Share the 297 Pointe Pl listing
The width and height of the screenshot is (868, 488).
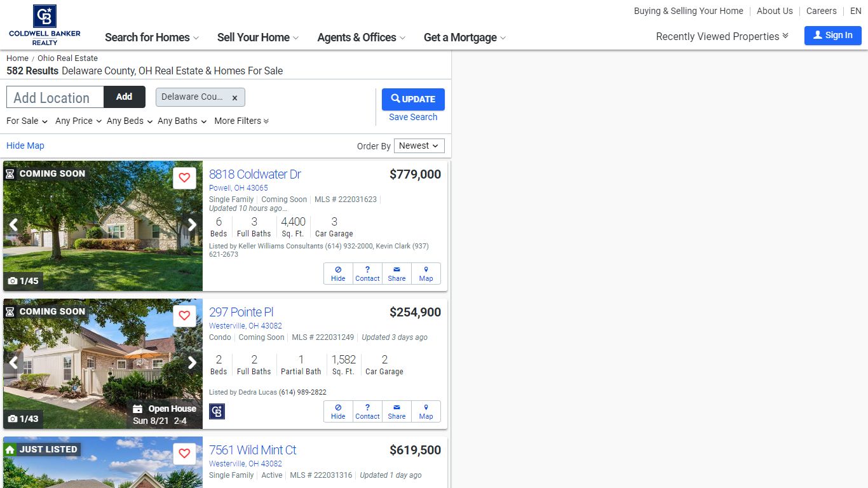click(397, 412)
